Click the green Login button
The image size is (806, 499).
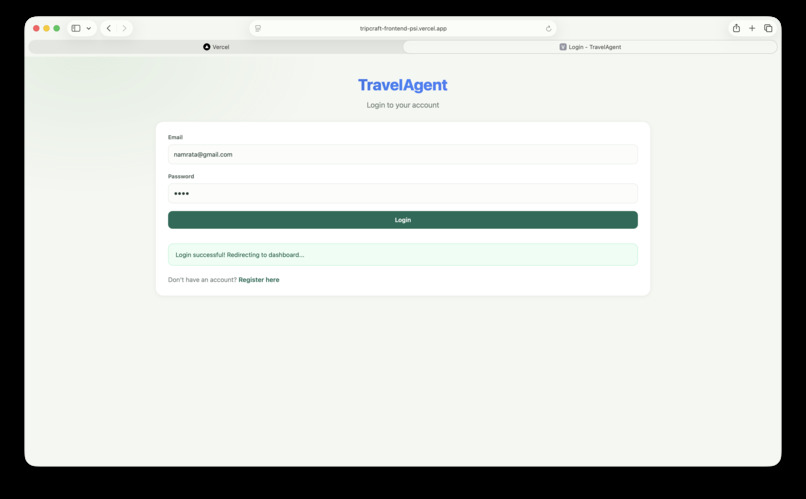(402, 220)
